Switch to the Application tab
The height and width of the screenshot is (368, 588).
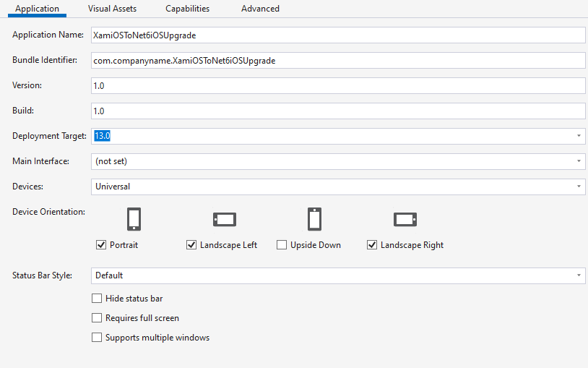pyautogui.click(x=37, y=9)
